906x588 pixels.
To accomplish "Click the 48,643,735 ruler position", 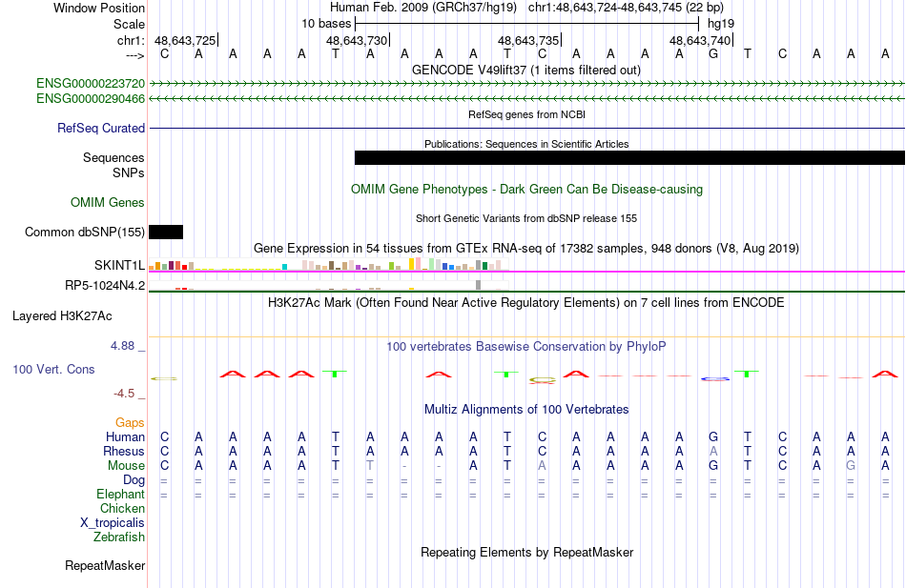I will (528, 40).
